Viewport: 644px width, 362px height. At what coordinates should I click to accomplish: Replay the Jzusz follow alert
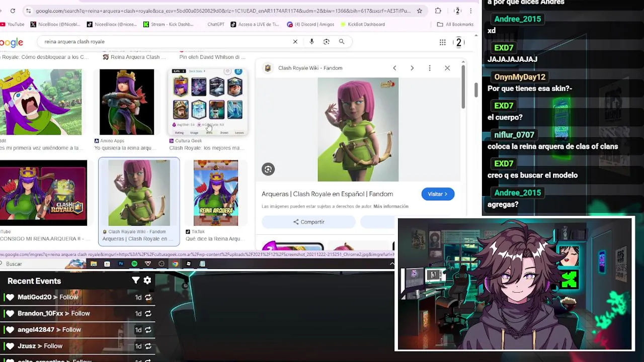(148, 346)
